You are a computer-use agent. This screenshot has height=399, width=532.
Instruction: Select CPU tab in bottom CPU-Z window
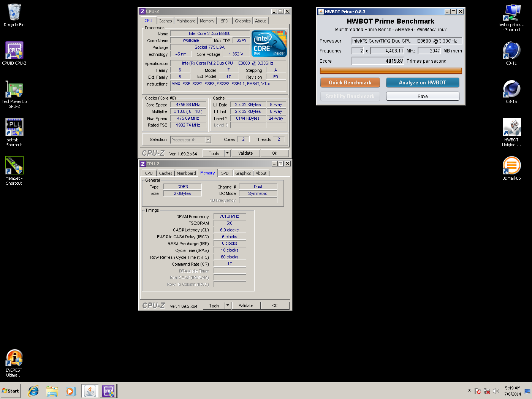(149, 173)
